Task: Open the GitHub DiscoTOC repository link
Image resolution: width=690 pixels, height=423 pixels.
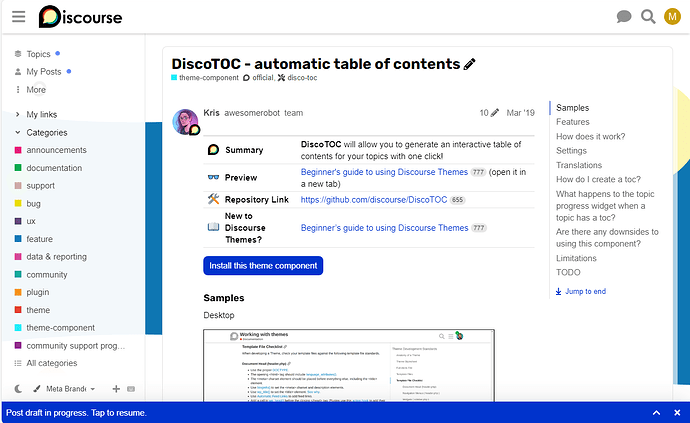Action: pos(374,200)
